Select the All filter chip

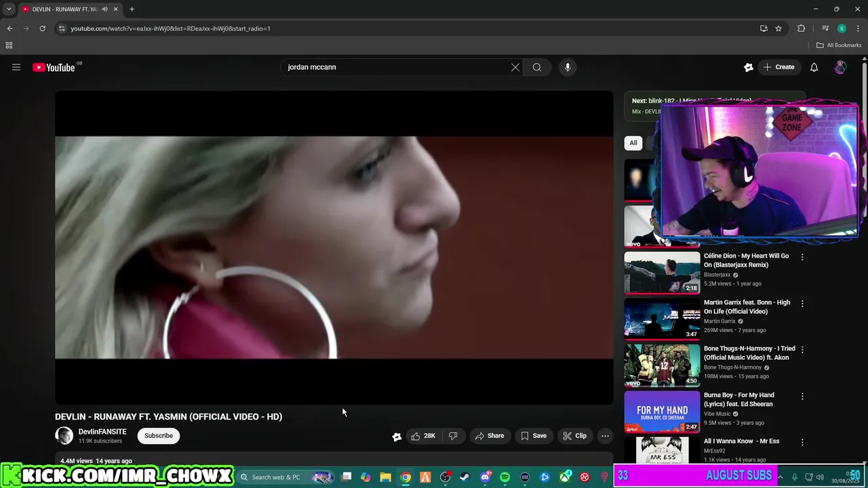pos(633,143)
